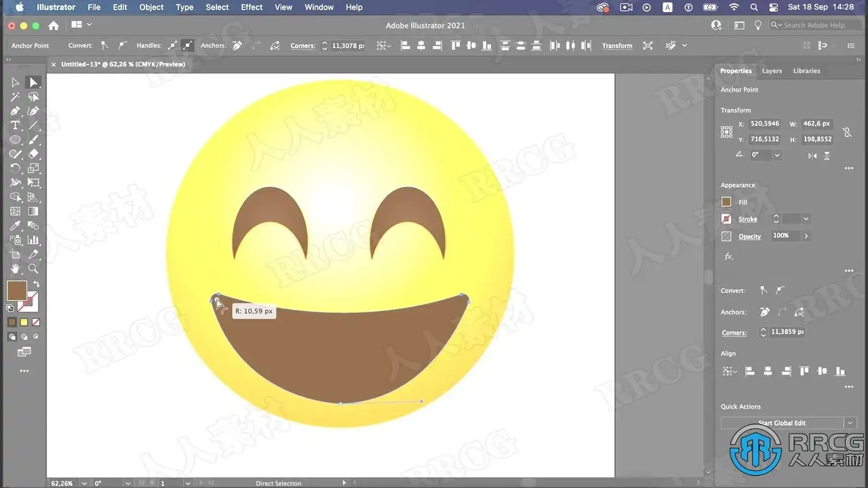
Task: Choose the Rotate tool
Action: [15, 169]
